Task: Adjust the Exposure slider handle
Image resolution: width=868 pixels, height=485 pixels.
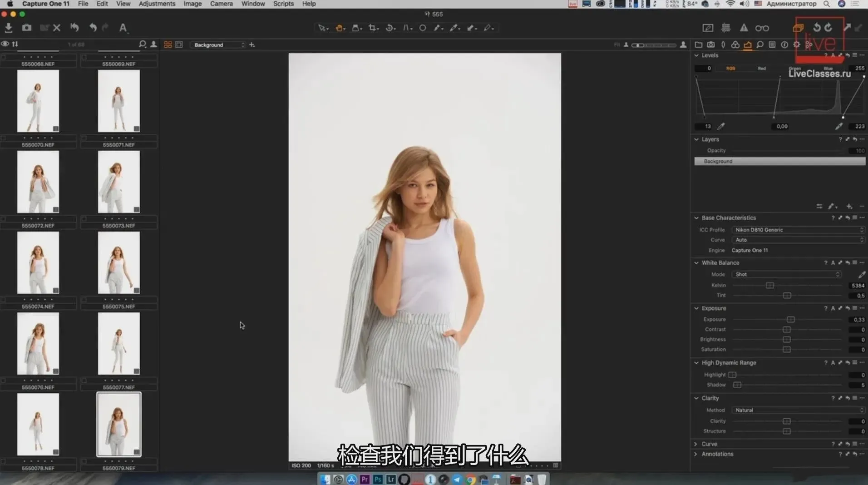Action: click(x=790, y=319)
